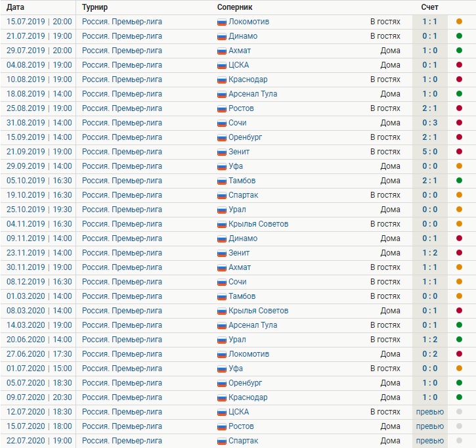This screenshot has height=448, width=476.
Task: Open the Тамбов team link for 01.03.2020
Action: [x=242, y=296]
